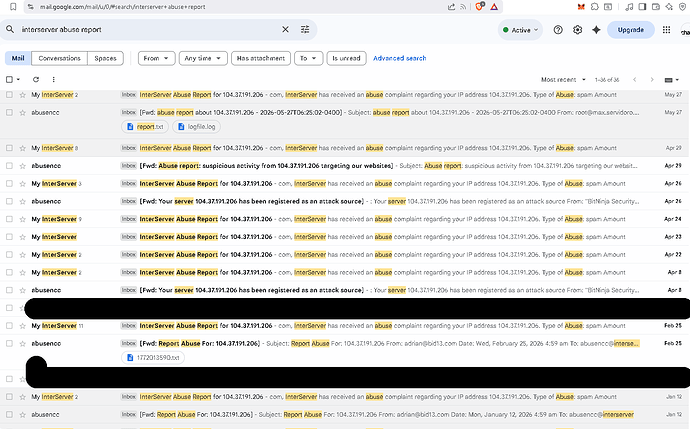This screenshot has height=429, width=690.
Task: Refresh the mail list
Action: click(36, 80)
